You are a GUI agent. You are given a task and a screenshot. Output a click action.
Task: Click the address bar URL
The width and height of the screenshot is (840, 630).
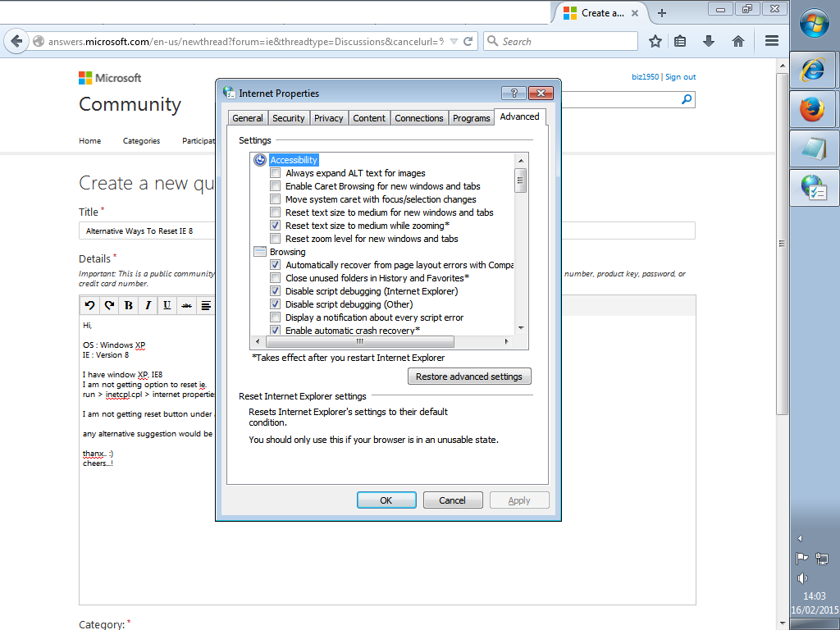pos(246,41)
